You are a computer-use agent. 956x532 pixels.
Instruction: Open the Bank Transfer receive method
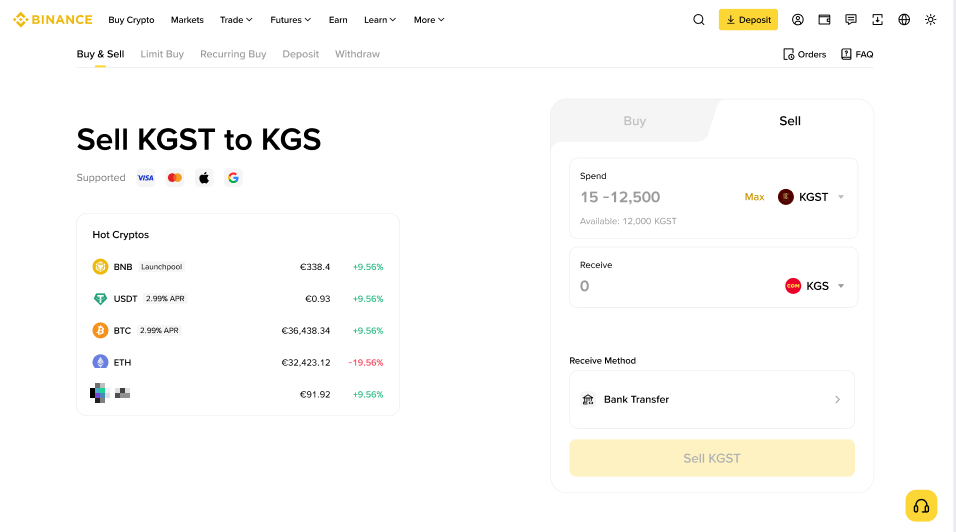point(712,399)
